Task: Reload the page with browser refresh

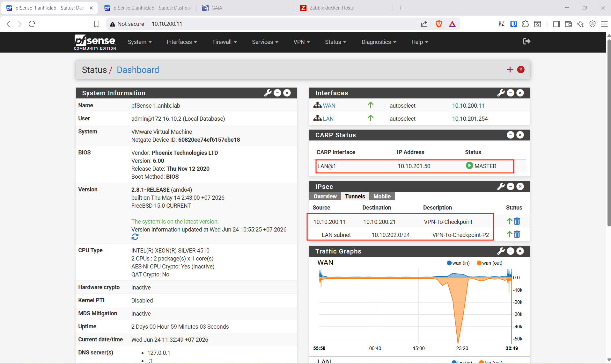Action: pos(32,24)
